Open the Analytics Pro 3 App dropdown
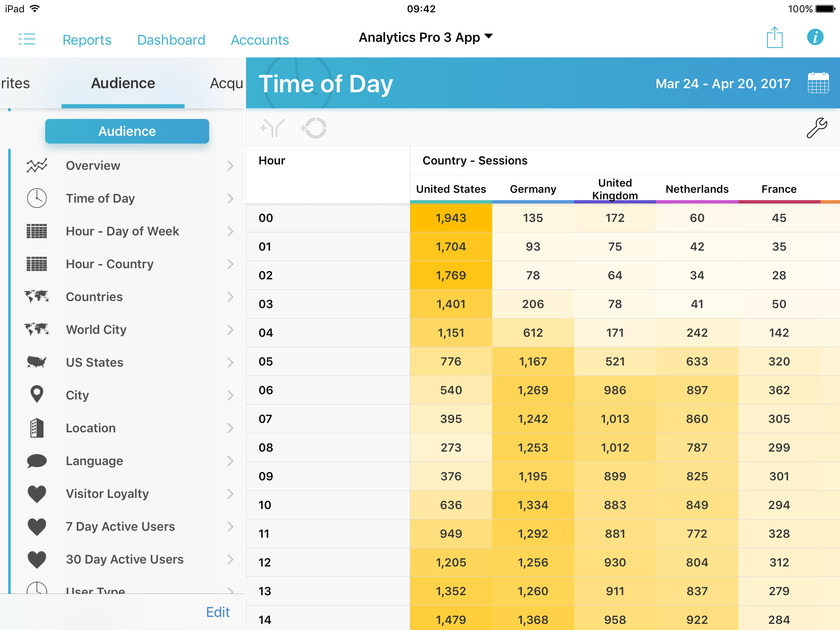840x630 pixels. [x=425, y=37]
